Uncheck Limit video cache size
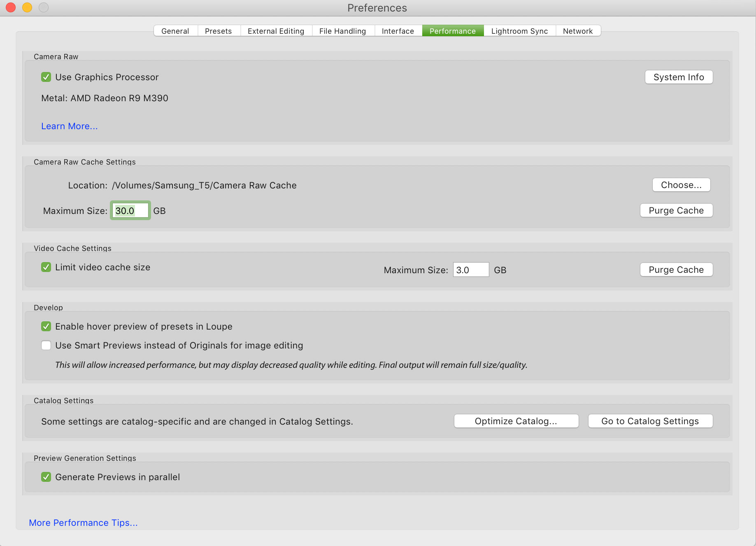The width and height of the screenshot is (756, 546). click(46, 267)
